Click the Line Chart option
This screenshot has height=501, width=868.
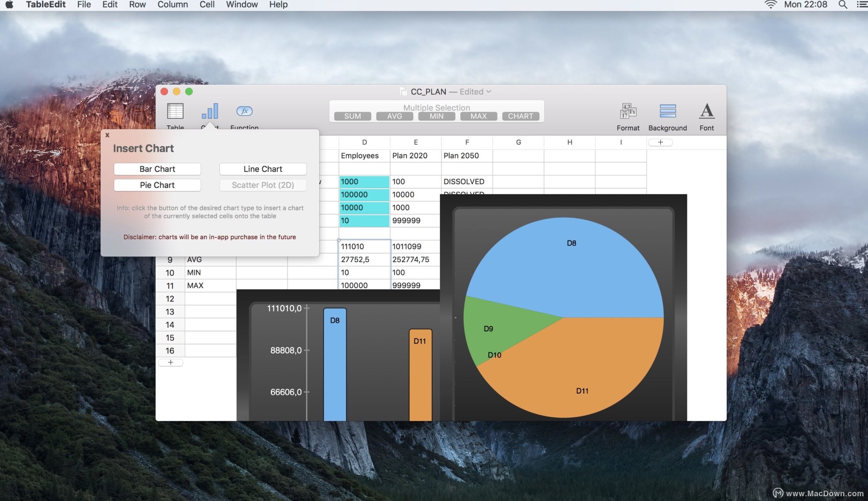click(263, 169)
